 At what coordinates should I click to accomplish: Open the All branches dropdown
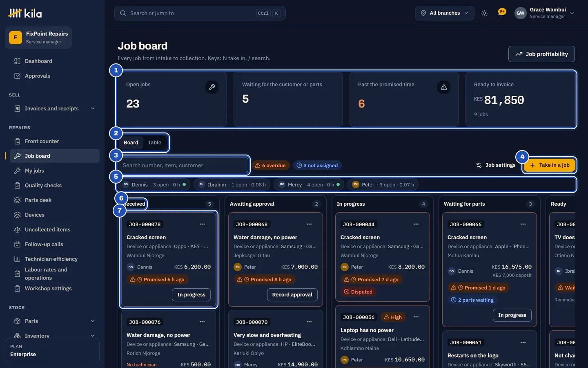[x=445, y=13]
